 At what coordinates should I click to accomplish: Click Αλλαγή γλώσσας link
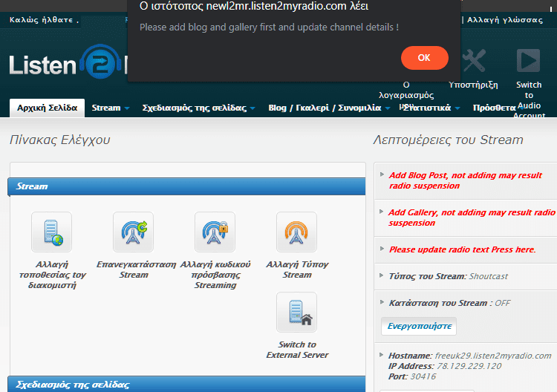click(505, 20)
